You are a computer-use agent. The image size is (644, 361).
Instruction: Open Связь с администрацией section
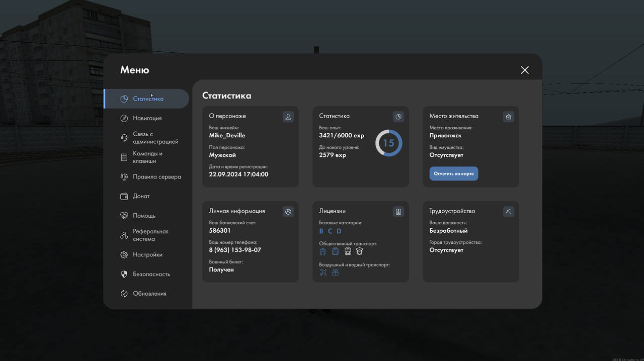click(x=146, y=138)
